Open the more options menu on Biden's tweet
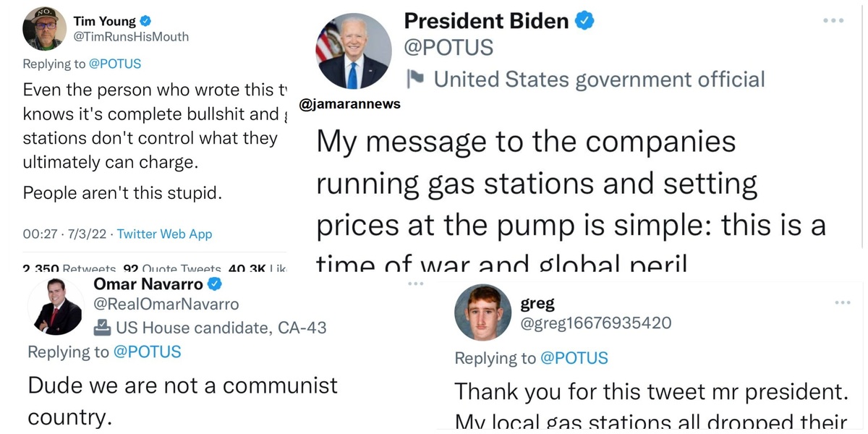868x434 pixels. coord(833,20)
